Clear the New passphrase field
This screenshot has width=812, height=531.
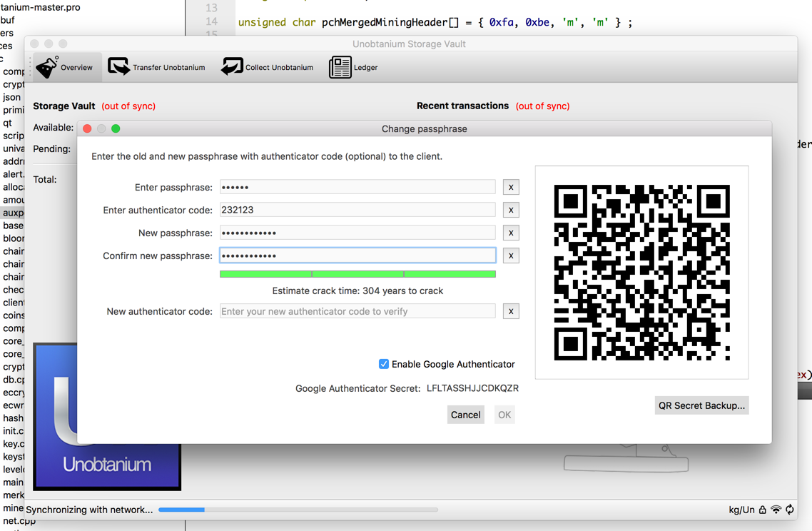point(511,233)
